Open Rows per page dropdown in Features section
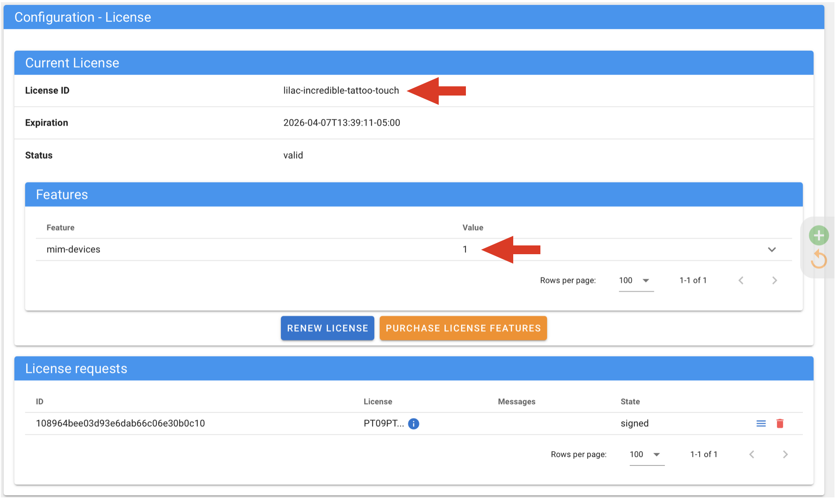Viewport: 838px width, 504px height. click(x=635, y=280)
